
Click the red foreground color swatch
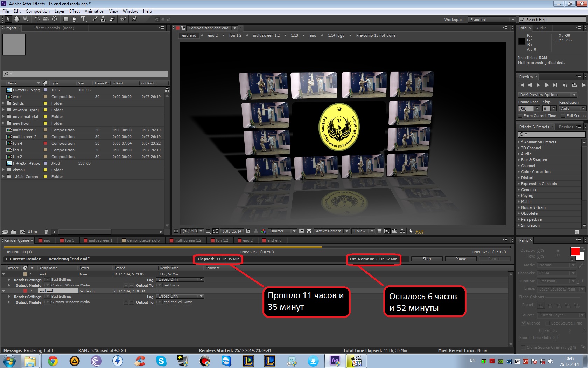tap(575, 252)
